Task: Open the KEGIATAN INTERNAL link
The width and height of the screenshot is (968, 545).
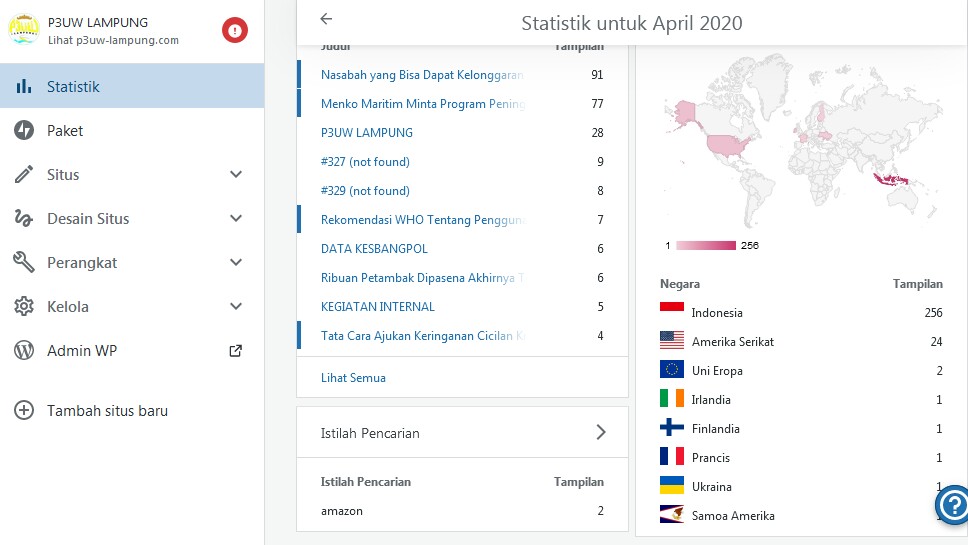Action: click(378, 307)
